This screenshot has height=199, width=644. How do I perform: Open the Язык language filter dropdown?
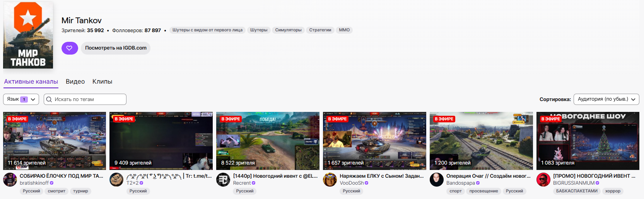click(21, 99)
